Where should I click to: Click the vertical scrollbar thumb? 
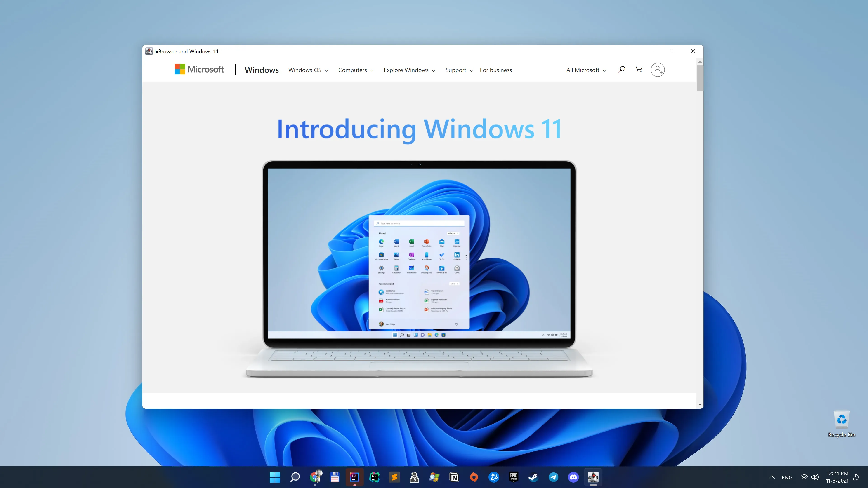pyautogui.click(x=700, y=78)
